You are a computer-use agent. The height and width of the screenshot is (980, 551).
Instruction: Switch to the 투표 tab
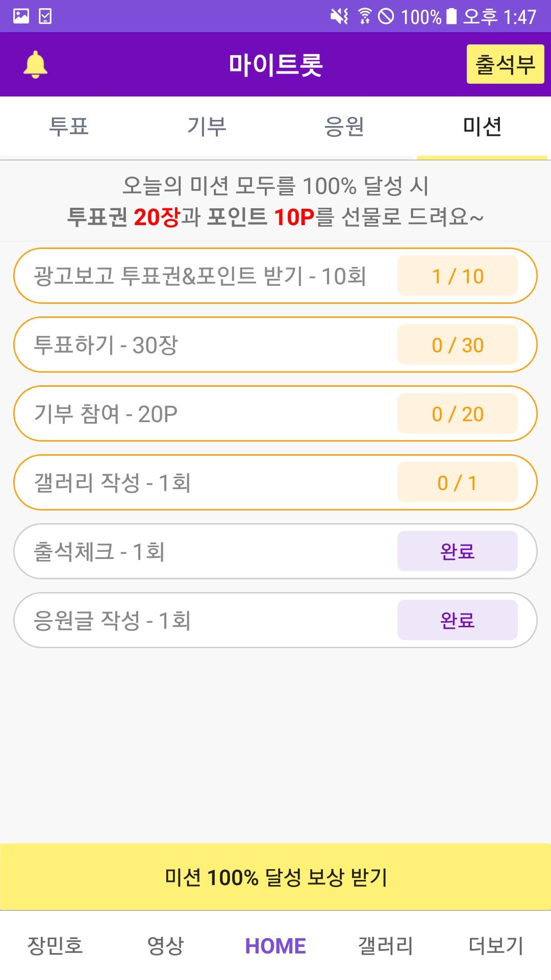69,127
